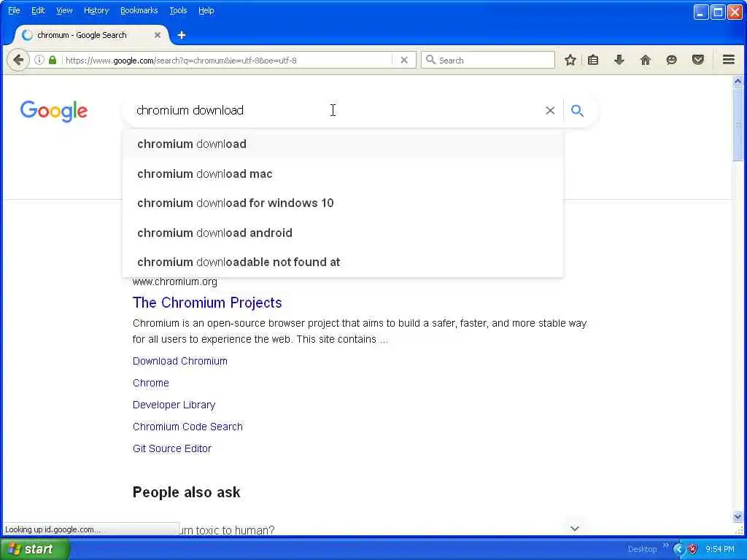Open The Chromium Projects result link
Screen dimensions: 747x560
pyautogui.click(x=207, y=303)
